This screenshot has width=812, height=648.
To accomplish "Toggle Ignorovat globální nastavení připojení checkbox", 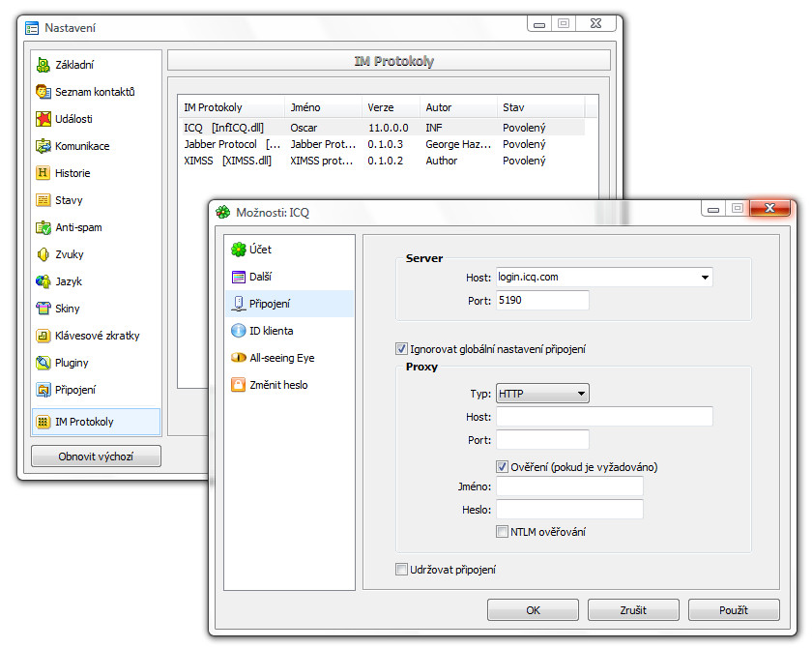I will 401,348.
